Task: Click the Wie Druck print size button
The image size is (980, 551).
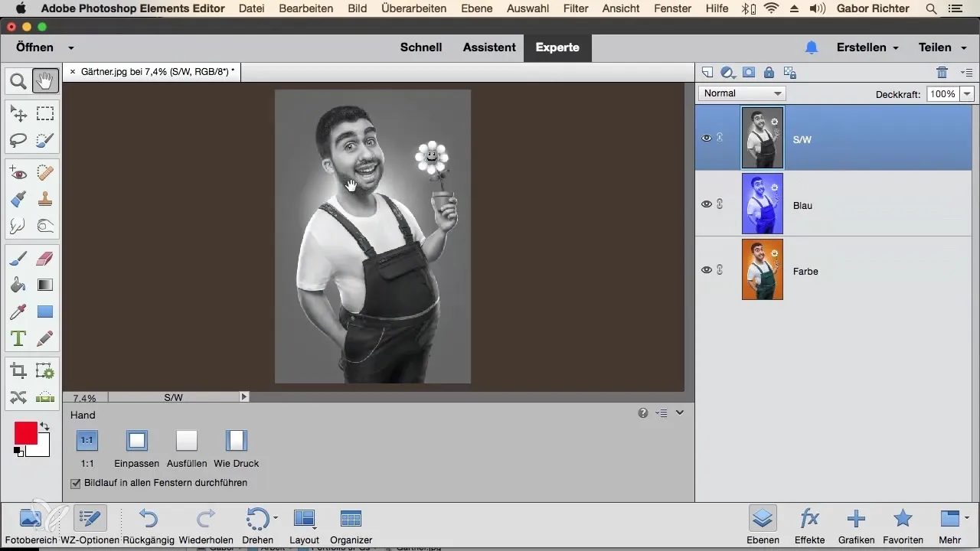Action: [x=237, y=449]
